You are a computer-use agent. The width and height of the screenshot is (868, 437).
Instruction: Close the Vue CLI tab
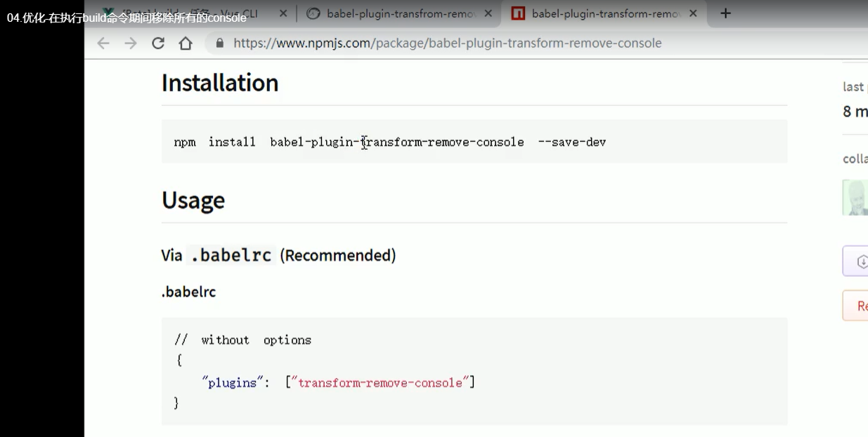tap(283, 13)
